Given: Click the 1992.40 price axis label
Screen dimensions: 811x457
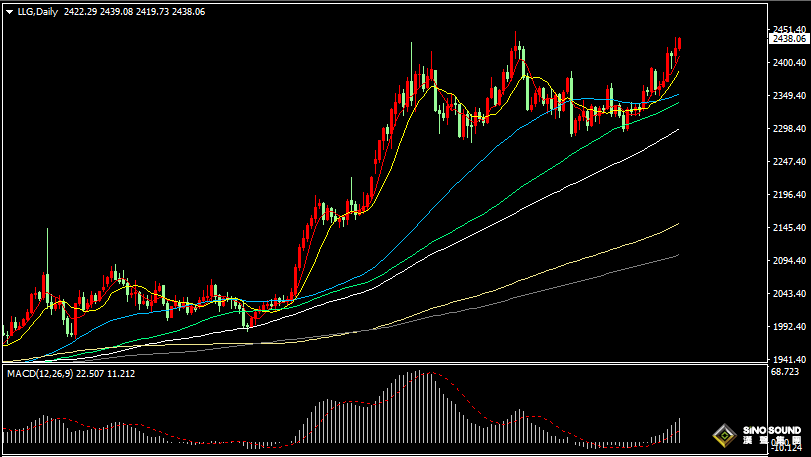Looking at the screenshot, I should tap(787, 327).
